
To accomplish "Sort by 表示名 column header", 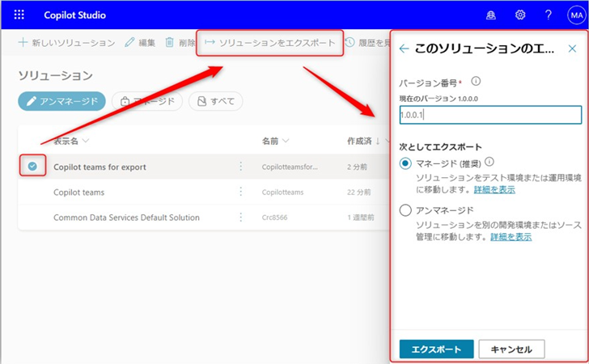I will tap(71, 141).
